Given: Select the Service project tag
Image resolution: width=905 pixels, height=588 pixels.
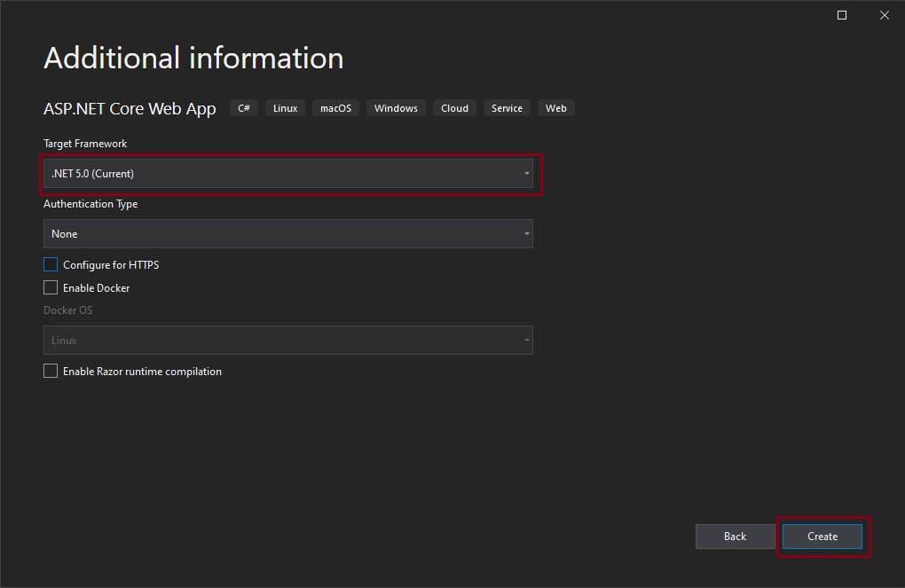Looking at the screenshot, I should coord(506,107).
